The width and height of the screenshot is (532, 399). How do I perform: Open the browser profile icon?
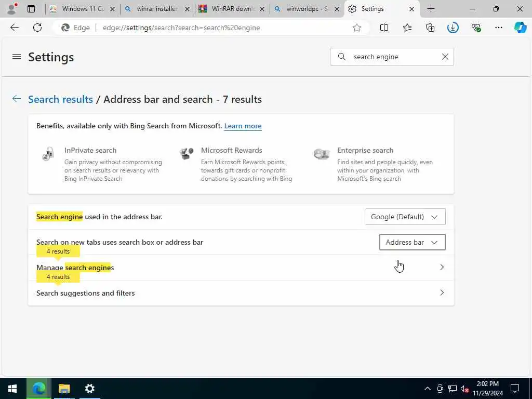point(12,9)
